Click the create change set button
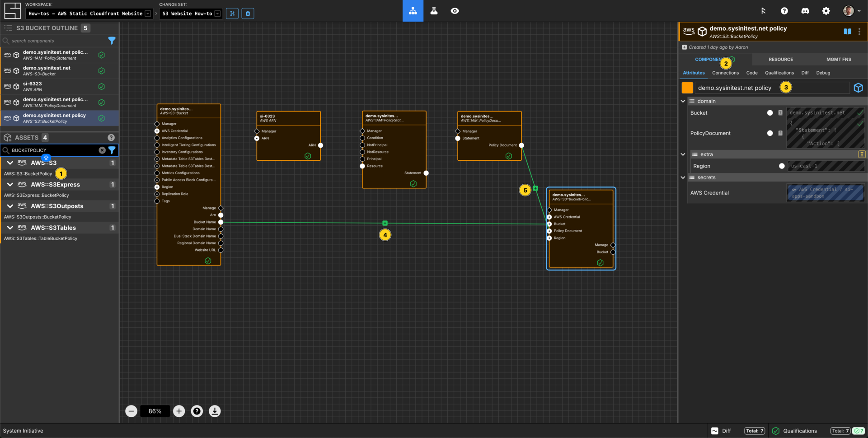The width and height of the screenshot is (868, 438). tap(232, 14)
